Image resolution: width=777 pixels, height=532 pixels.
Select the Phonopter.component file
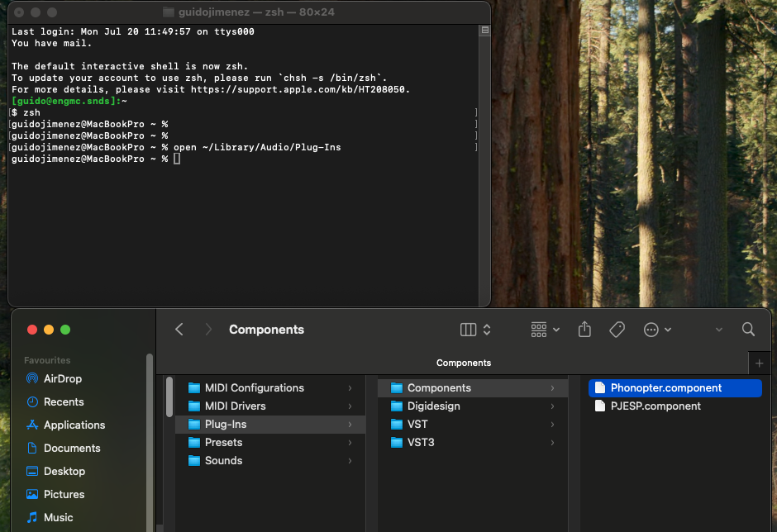pyautogui.click(x=675, y=388)
